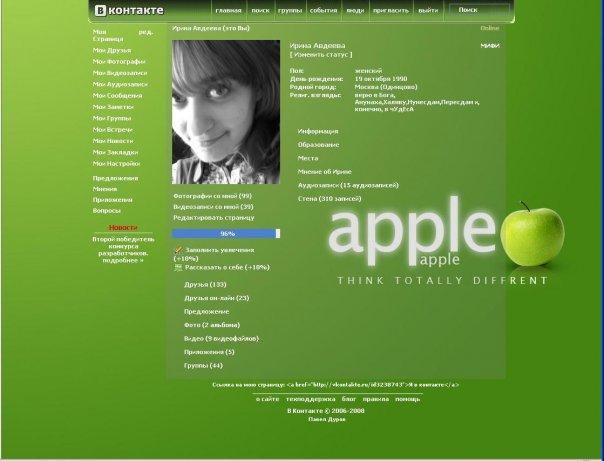The height and width of the screenshot is (461, 604).
Task: Open пригласить in top navigation
Action: click(391, 10)
